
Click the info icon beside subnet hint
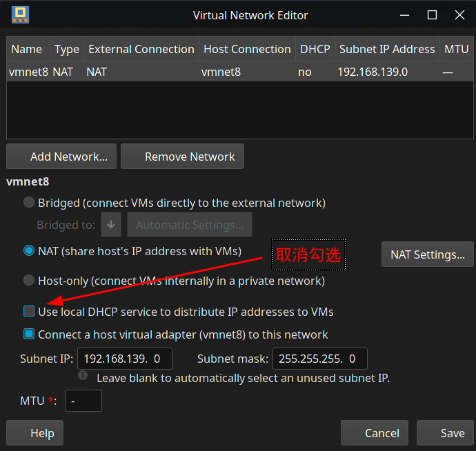click(83, 375)
